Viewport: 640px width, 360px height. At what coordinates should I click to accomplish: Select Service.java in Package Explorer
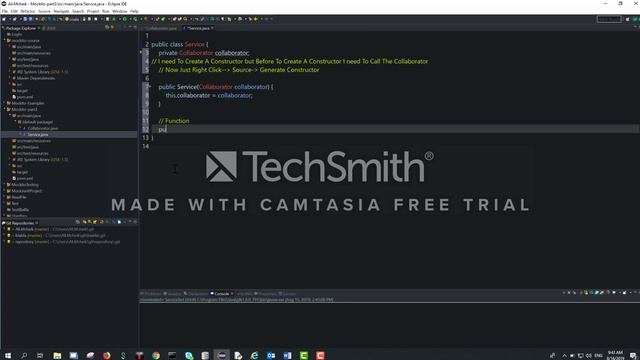(x=38, y=134)
